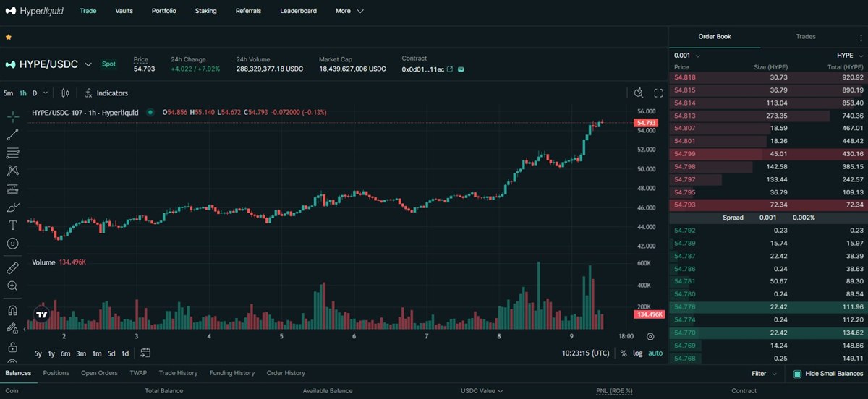Open the Indicators dialog
This screenshot has width=868, height=399.
(106, 93)
